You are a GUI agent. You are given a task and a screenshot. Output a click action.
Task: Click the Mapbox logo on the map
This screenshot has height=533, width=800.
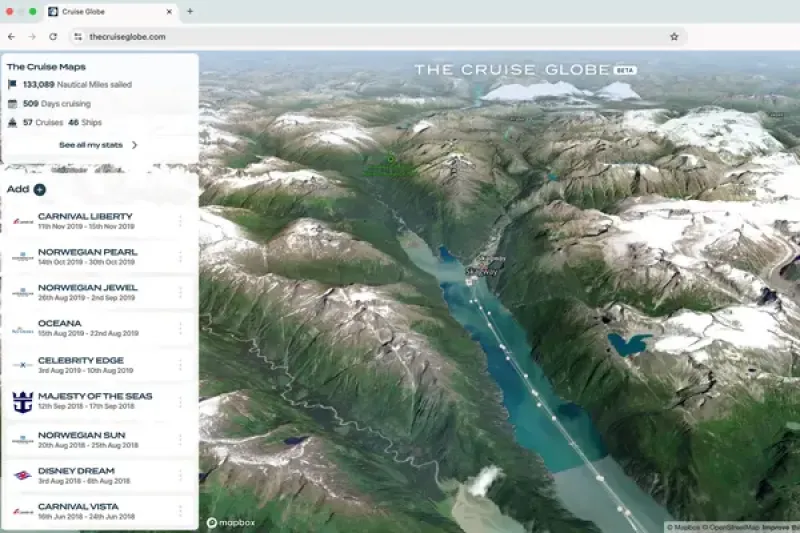click(231, 522)
